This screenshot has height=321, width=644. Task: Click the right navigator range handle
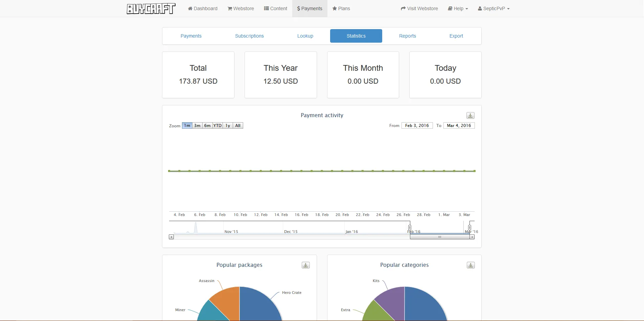469,228
